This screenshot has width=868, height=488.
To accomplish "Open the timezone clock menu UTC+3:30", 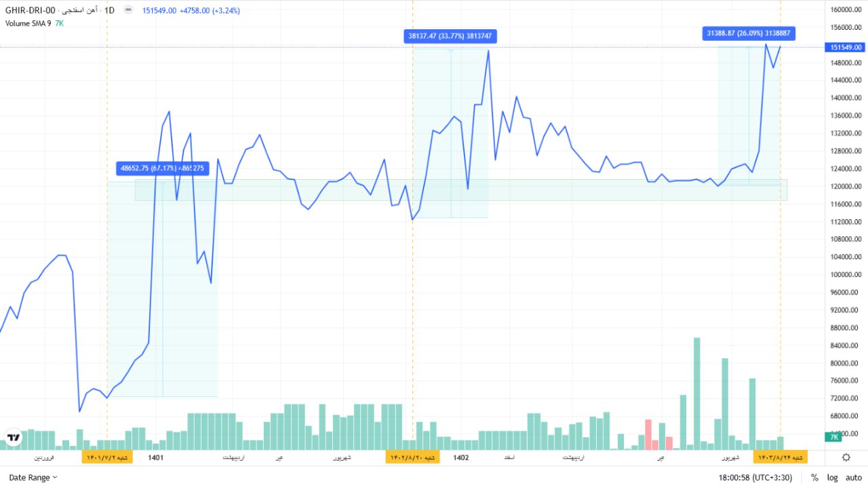I will (755, 478).
